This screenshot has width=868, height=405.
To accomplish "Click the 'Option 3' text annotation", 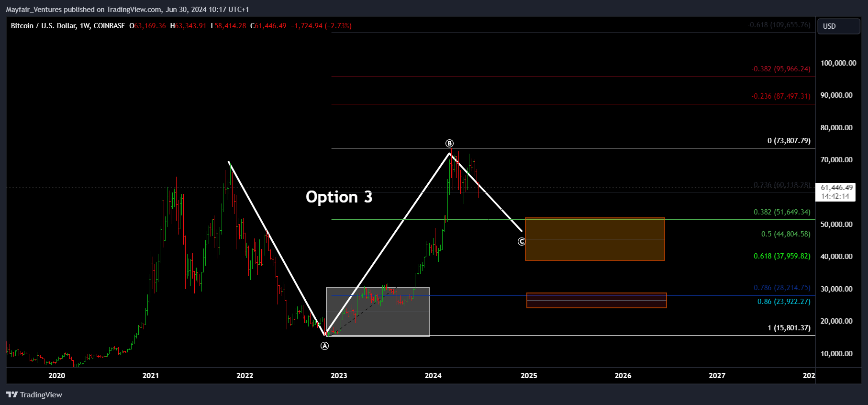I will click(x=339, y=197).
